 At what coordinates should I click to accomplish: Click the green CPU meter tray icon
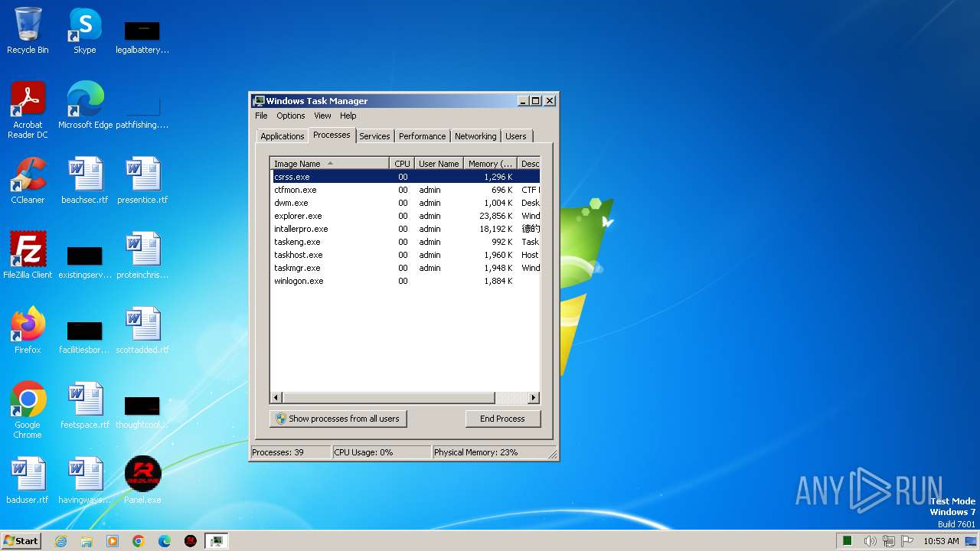848,541
